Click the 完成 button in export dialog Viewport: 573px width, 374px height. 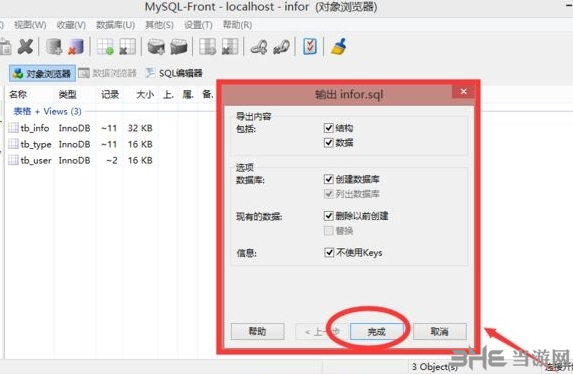point(377,332)
